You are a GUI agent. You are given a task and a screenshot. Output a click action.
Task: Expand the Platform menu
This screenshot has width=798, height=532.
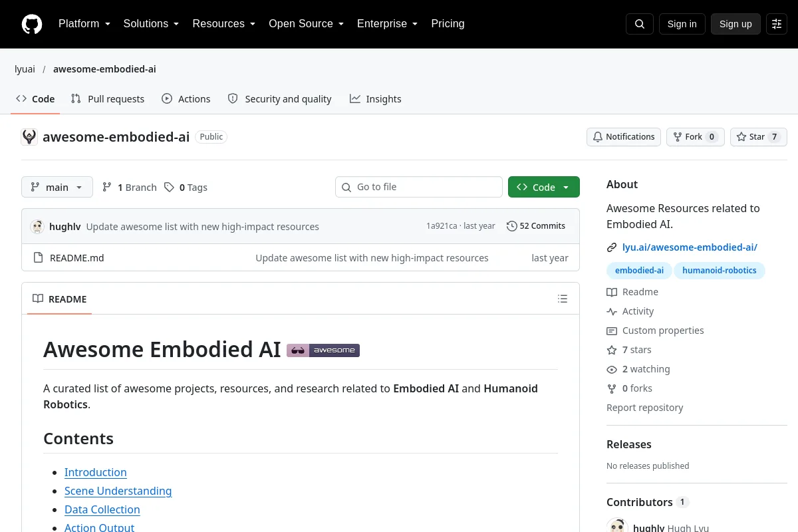coord(84,24)
